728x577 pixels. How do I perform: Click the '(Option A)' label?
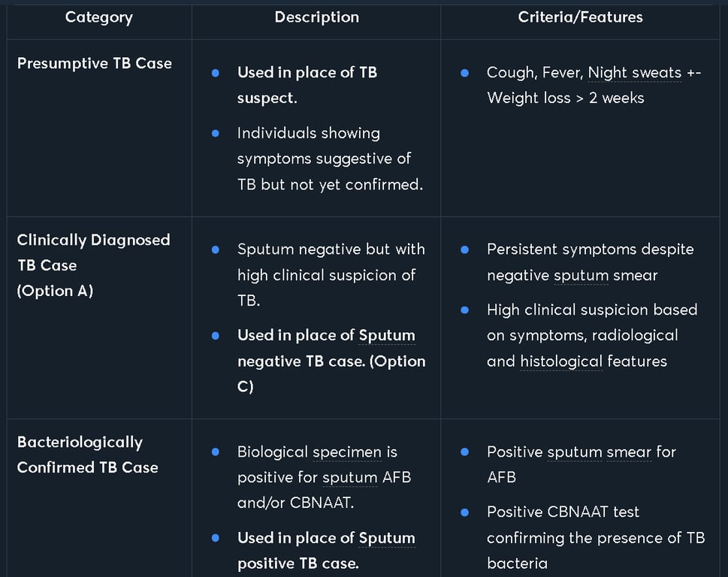click(x=55, y=291)
